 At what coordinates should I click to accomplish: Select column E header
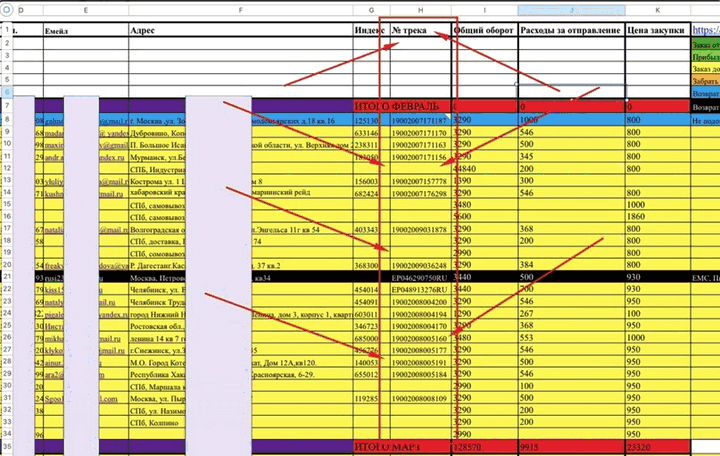click(x=86, y=10)
